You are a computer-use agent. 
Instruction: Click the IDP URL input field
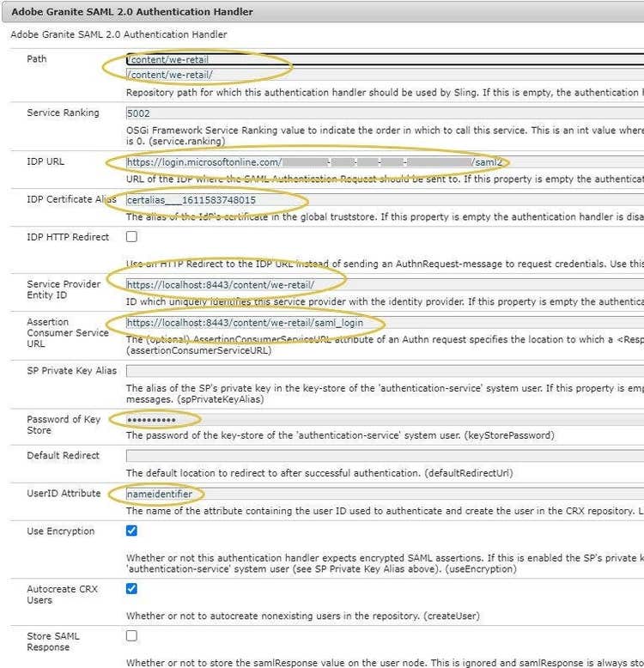[378, 161]
